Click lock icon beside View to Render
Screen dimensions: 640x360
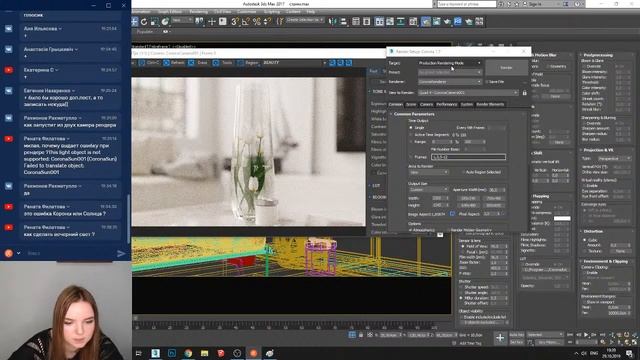(x=524, y=93)
